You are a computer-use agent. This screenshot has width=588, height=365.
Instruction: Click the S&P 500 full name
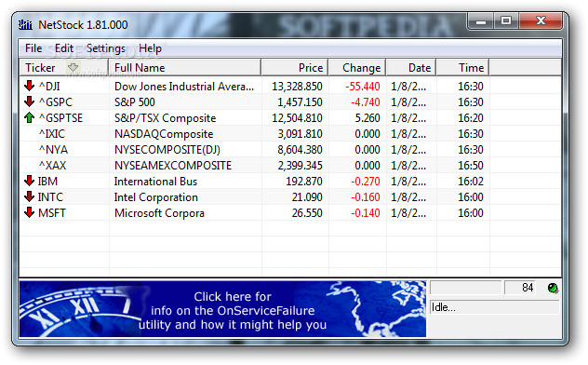click(135, 102)
